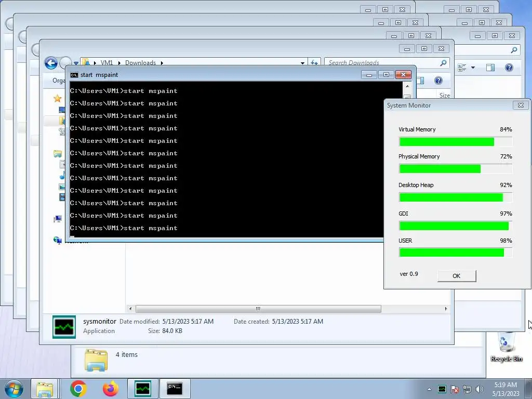Click the Forward arrow in Downloads Explorer
The width and height of the screenshot is (532, 399).
click(65, 62)
